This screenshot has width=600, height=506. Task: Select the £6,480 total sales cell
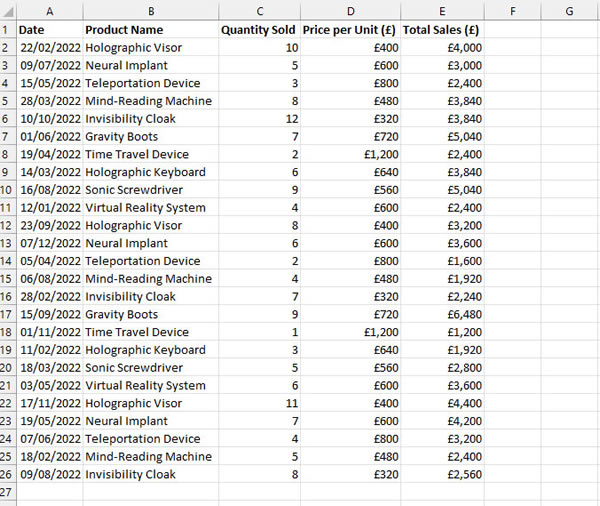pos(442,314)
